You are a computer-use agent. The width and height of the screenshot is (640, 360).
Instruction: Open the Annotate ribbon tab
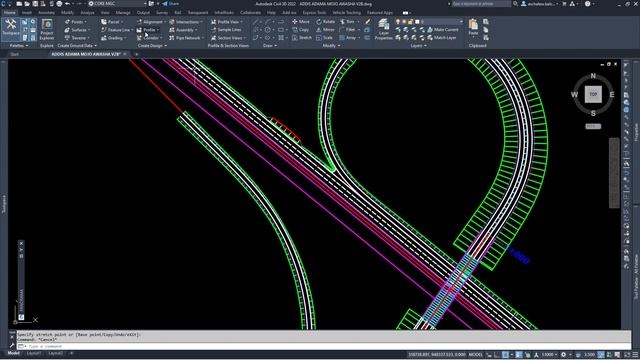pyautogui.click(x=46, y=13)
